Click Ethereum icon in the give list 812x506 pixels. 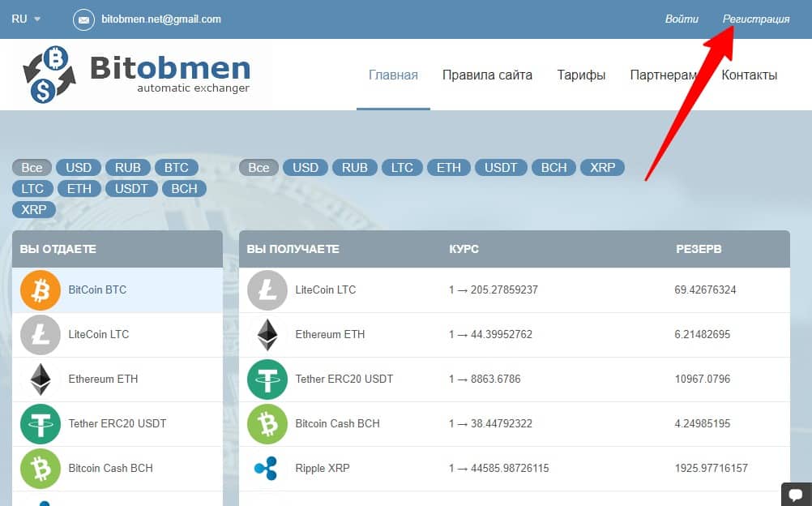41,379
